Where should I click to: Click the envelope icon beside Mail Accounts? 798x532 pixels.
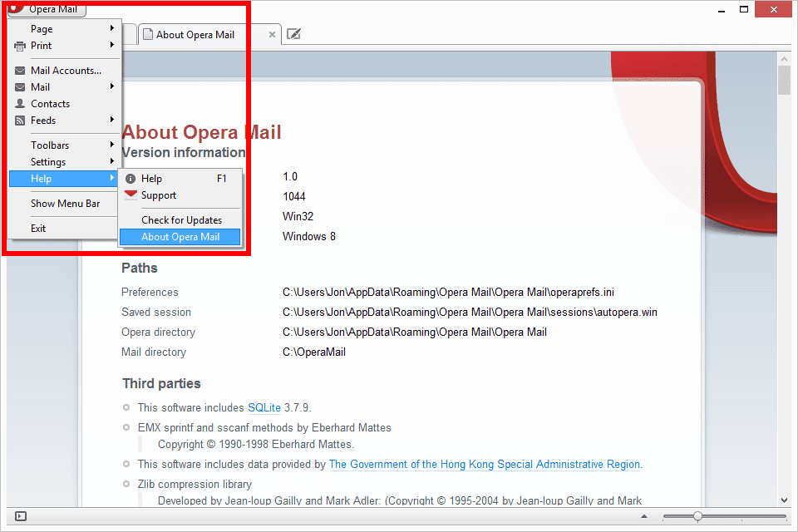[20, 71]
